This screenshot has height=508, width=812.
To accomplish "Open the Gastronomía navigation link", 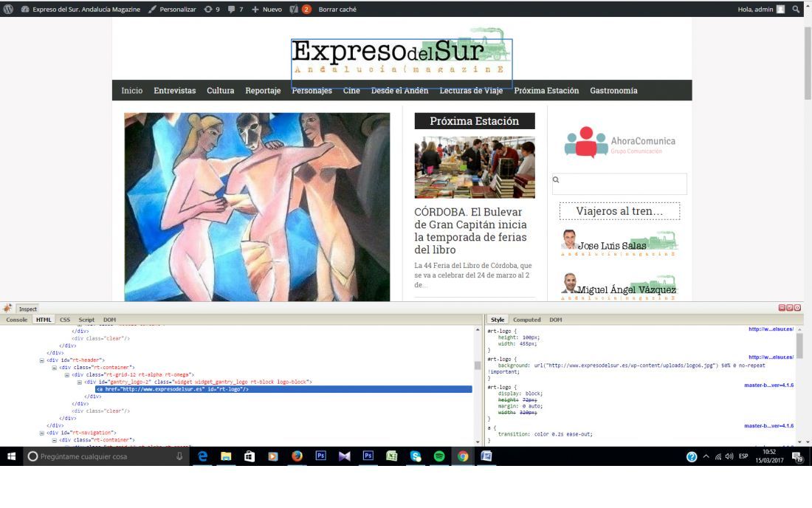I will coord(613,91).
